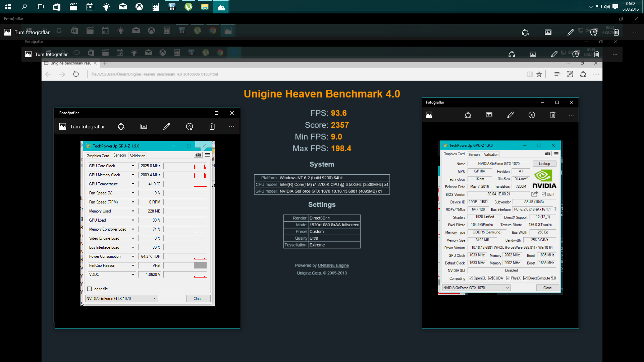Click share icon in right Photos window

point(468,115)
